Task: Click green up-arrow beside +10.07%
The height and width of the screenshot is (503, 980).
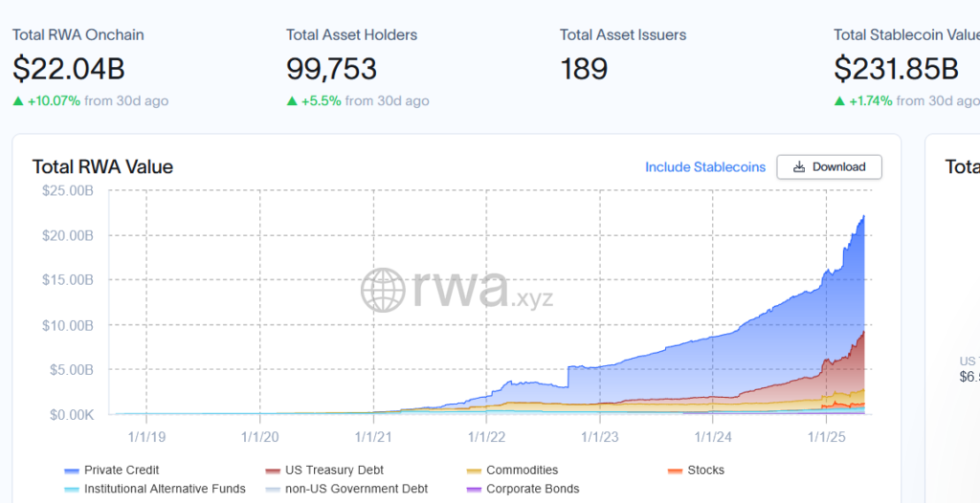Action: click(x=18, y=100)
